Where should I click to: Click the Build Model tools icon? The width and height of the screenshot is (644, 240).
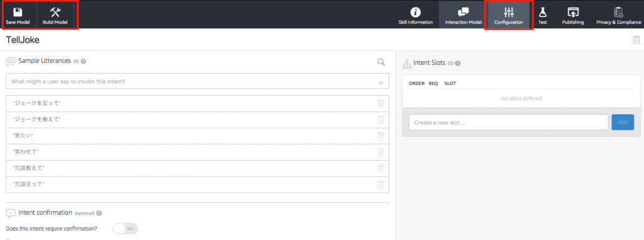point(55,12)
